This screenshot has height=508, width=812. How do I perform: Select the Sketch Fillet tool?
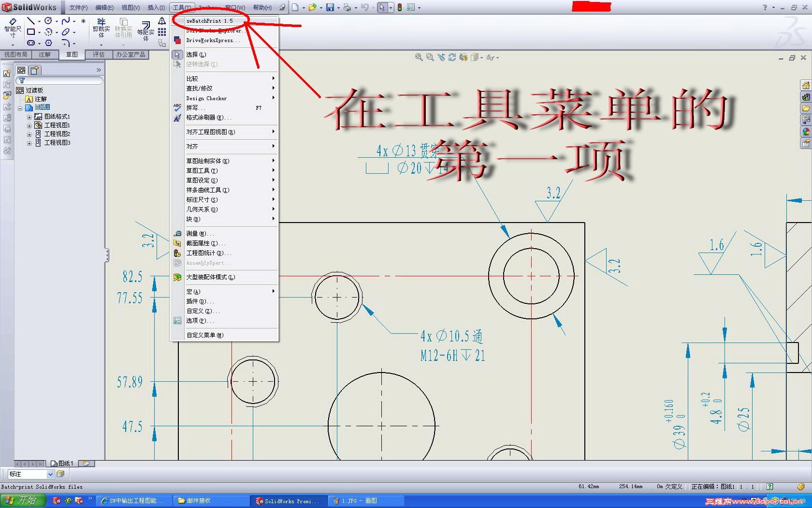tap(66, 43)
